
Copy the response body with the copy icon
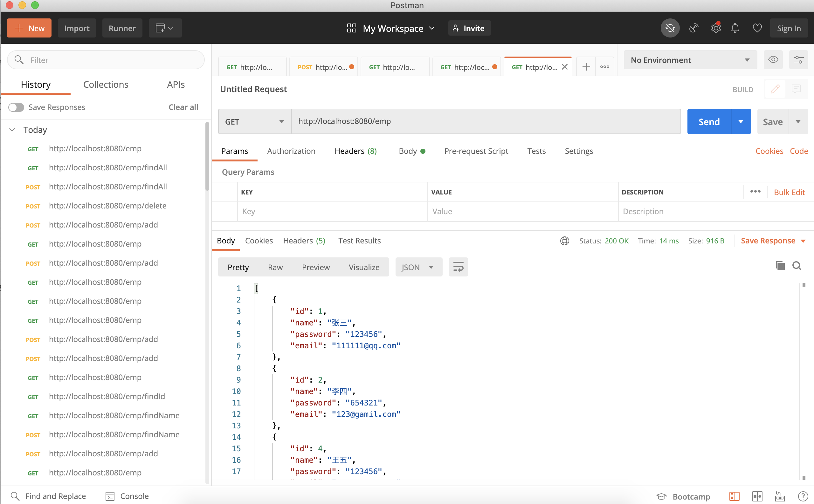[x=780, y=266]
